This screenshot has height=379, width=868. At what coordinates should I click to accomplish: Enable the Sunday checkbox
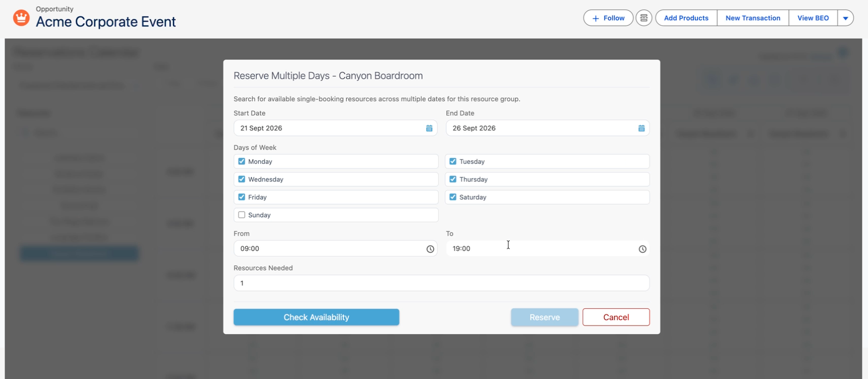[x=242, y=215]
